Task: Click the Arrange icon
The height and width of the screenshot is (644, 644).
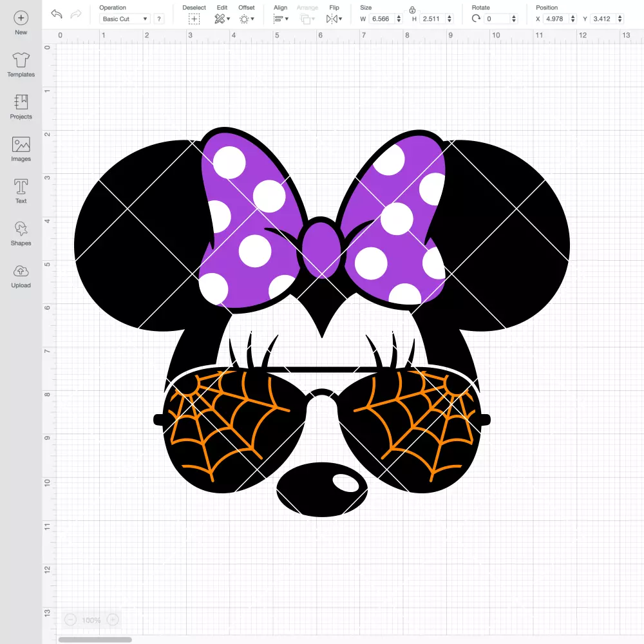Action: click(305, 19)
